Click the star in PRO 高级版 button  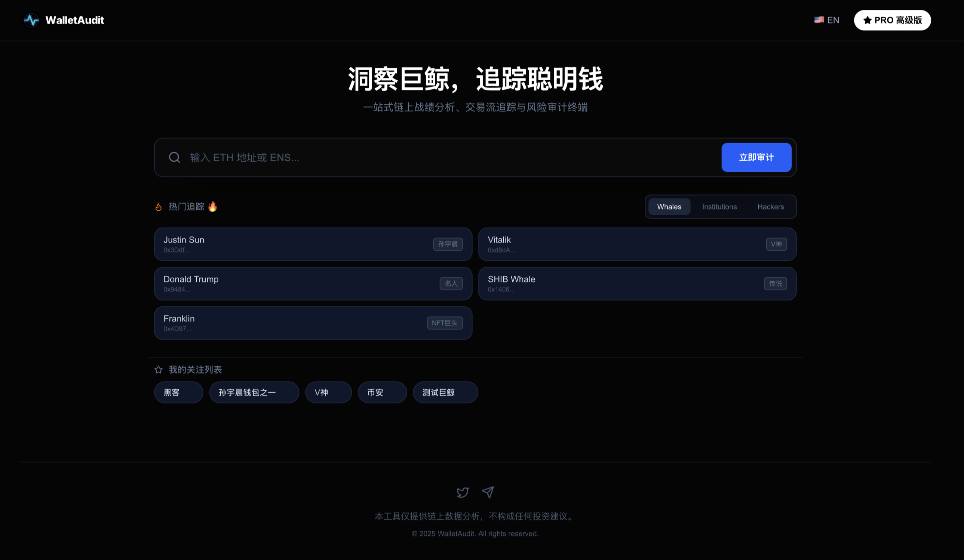point(867,20)
